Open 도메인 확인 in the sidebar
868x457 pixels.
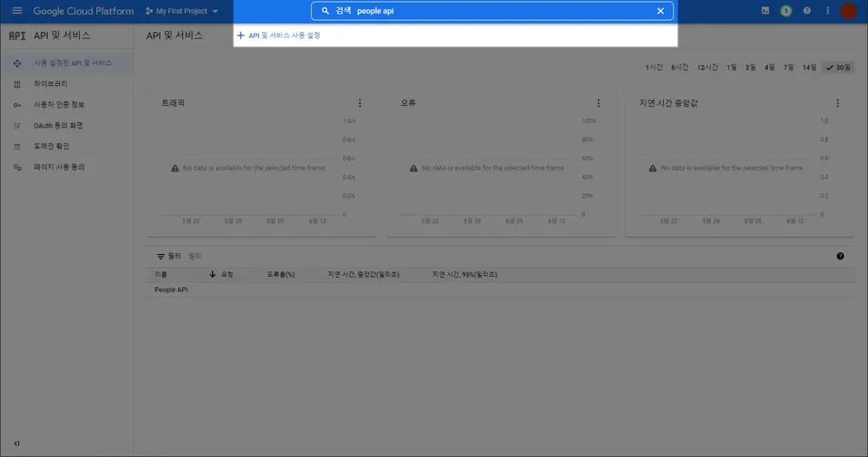pos(51,146)
